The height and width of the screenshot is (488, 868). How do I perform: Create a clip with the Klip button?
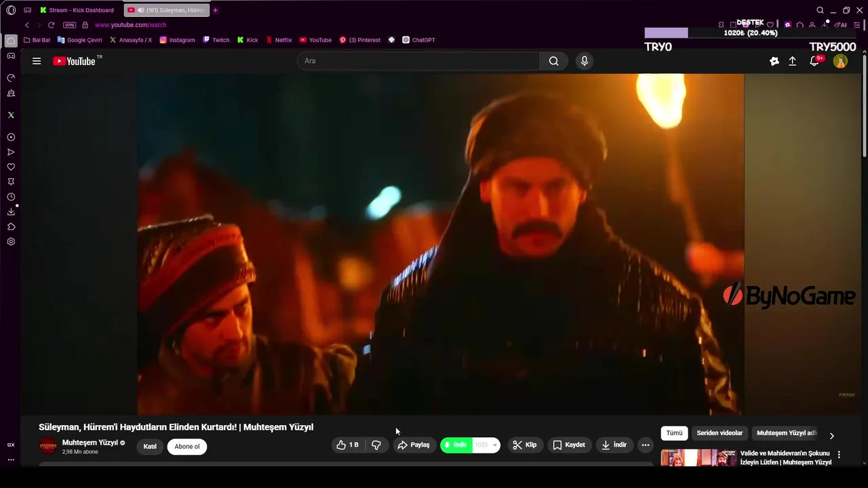[x=525, y=445]
